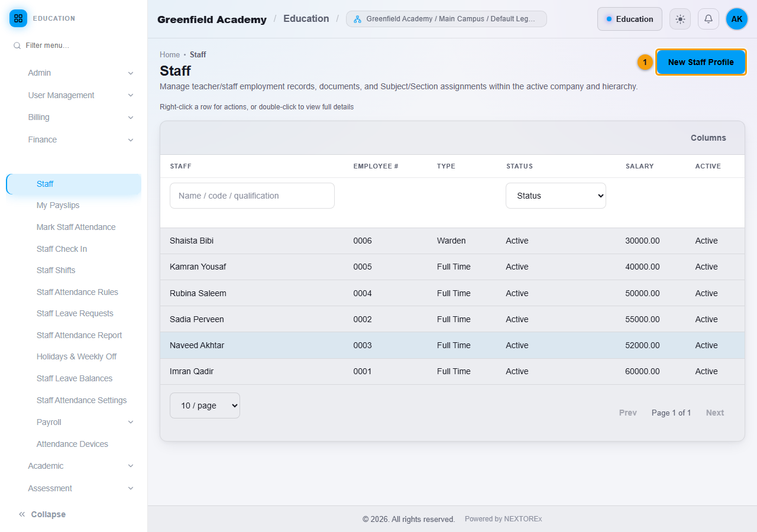Select the Staff sidebar item
Viewport: 757px width, 532px height.
73,184
